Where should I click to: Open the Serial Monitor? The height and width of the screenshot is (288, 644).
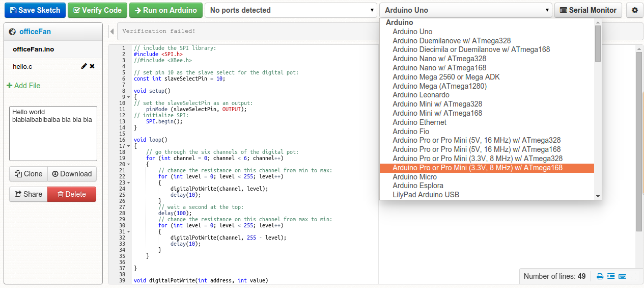pos(588,10)
